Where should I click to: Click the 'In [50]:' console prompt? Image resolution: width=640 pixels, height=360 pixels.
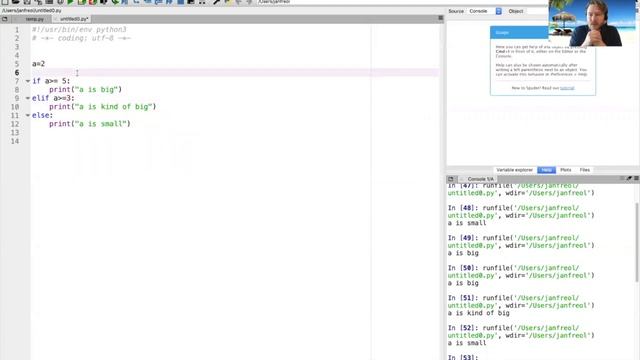coord(463,268)
